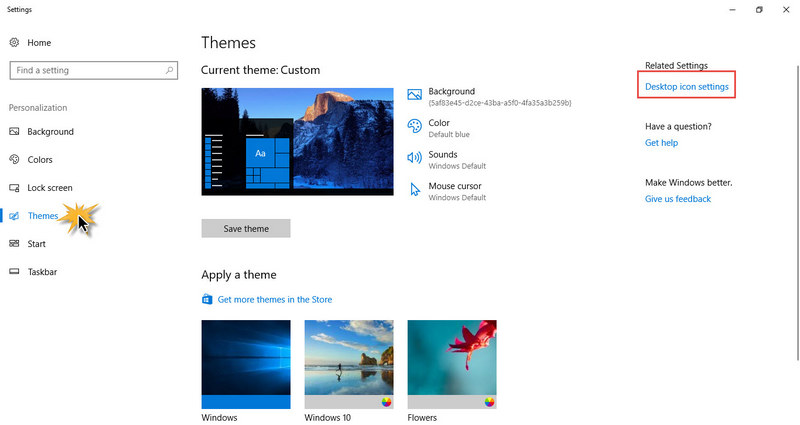Open Taskbar settings page
Image resolution: width=800 pixels, height=425 pixels.
point(42,272)
